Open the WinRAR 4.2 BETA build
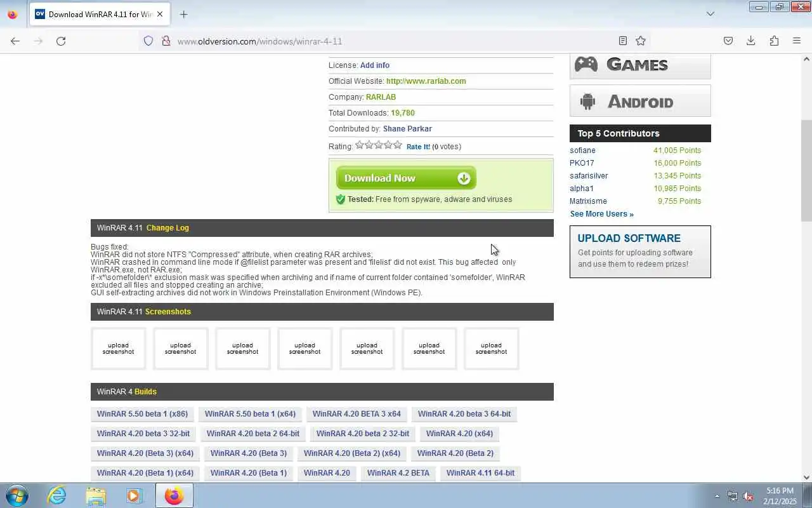812x508 pixels. click(x=398, y=473)
